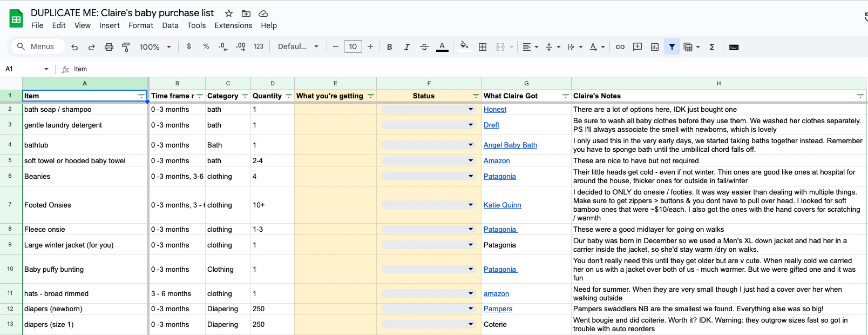Open the Default font dropdown
This screenshot has height=335, width=868.
click(298, 47)
